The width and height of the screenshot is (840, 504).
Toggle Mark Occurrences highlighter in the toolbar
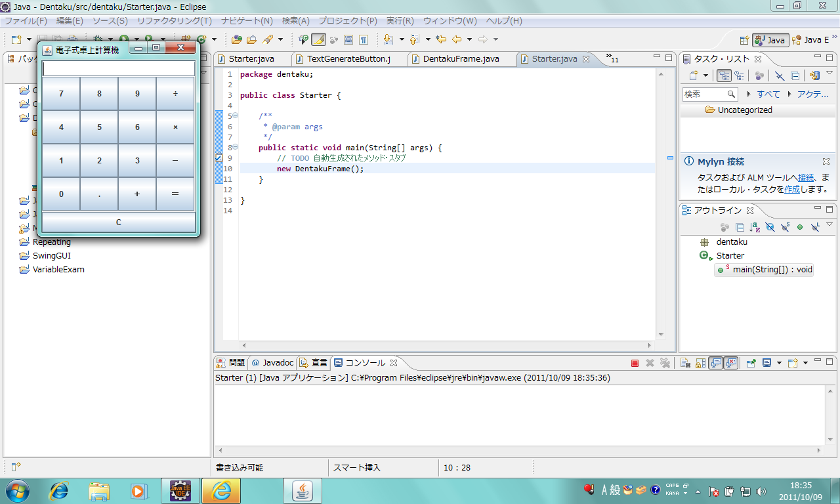(x=318, y=39)
